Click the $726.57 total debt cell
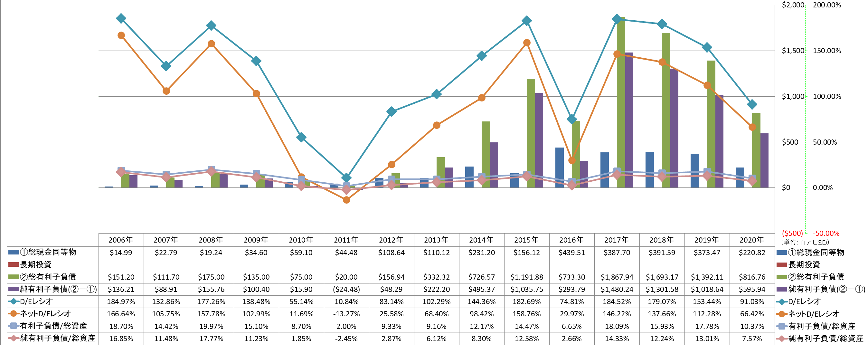This screenshot has height=345, width=868. [x=482, y=277]
